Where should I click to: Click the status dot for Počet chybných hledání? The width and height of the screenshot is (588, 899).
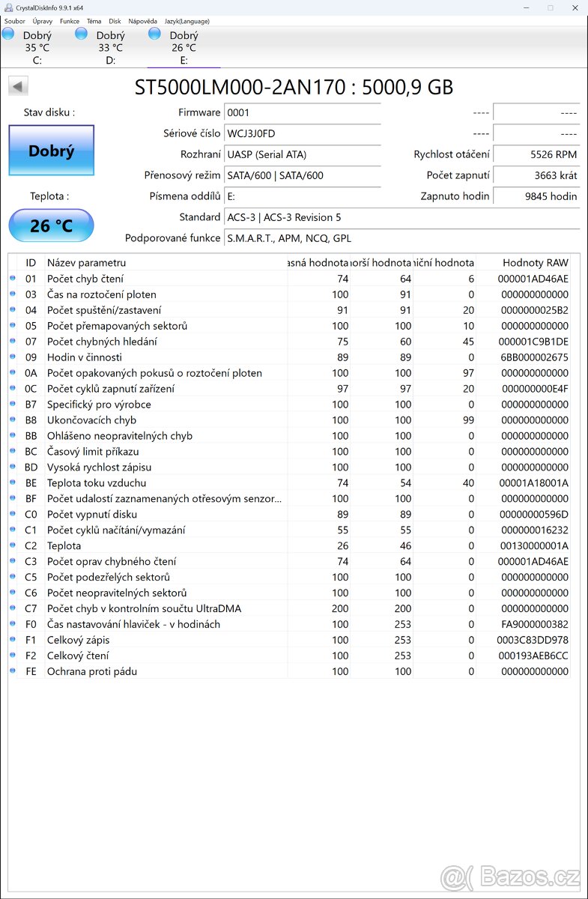pyautogui.click(x=12, y=341)
